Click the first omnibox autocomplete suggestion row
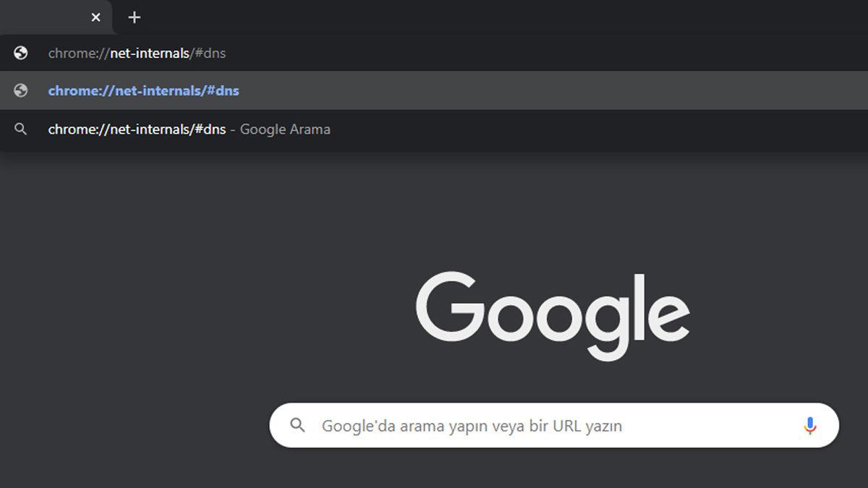868x488 pixels. tap(136, 53)
